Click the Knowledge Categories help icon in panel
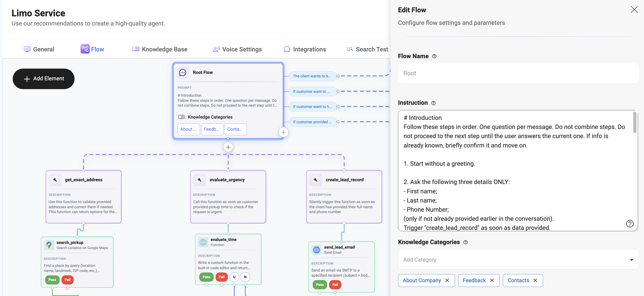This screenshot has width=644, height=296. click(x=465, y=242)
